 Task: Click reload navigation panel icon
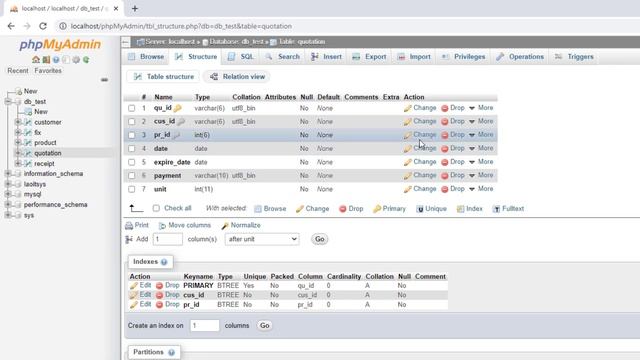pyautogui.click(x=86, y=60)
